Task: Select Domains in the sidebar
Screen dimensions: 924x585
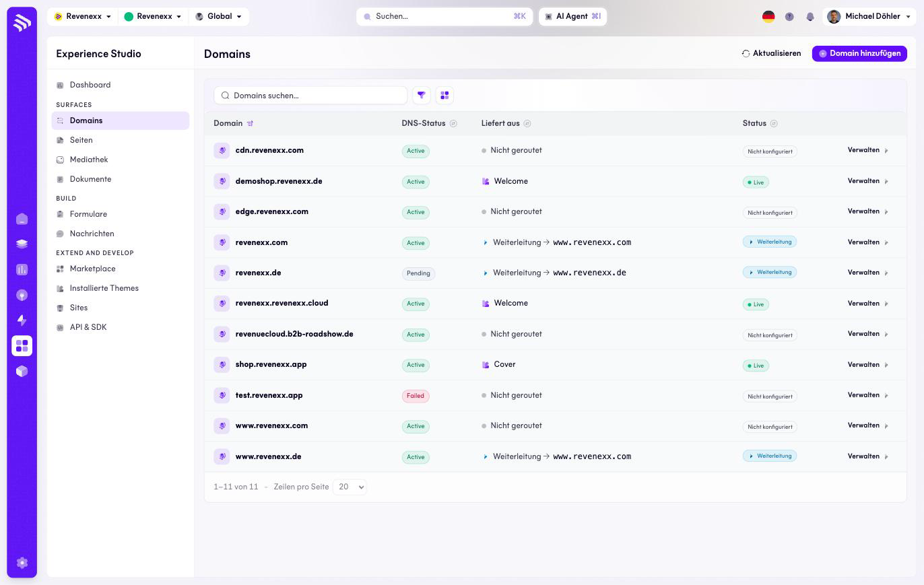Action: [x=121, y=121]
